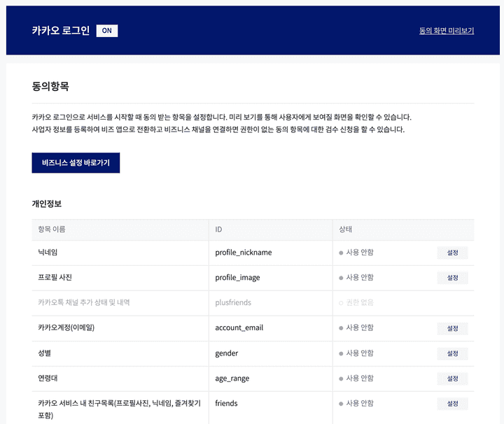
Task: Click the disabled plusfriends ID cell
Action: (x=233, y=303)
